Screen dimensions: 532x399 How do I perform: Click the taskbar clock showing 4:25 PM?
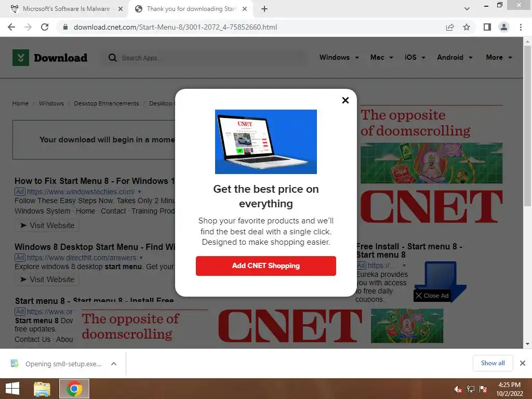point(510,389)
